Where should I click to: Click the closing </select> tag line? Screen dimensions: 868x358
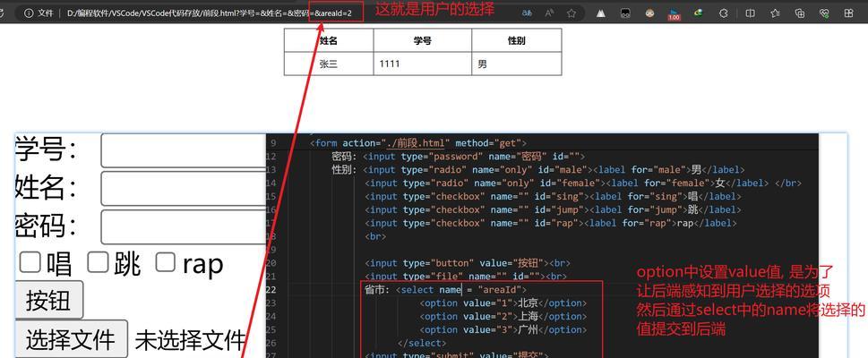(x=423, y=343)
